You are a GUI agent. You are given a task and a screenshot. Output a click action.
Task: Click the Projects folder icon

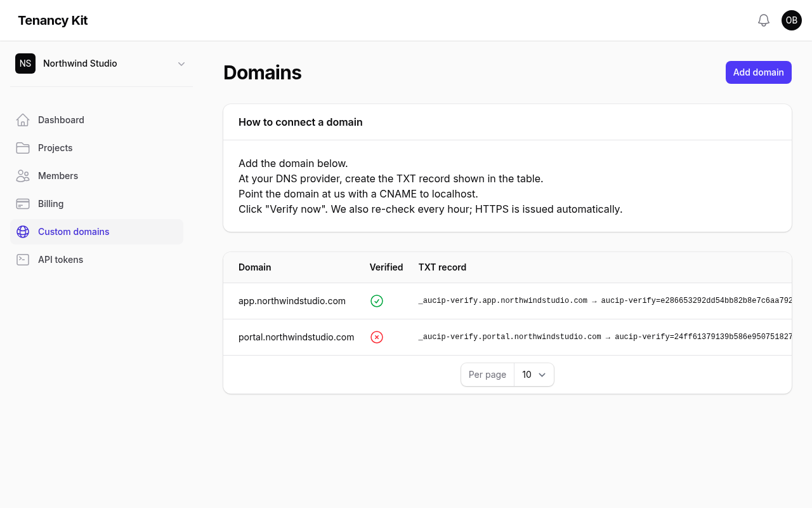[23, 148]
